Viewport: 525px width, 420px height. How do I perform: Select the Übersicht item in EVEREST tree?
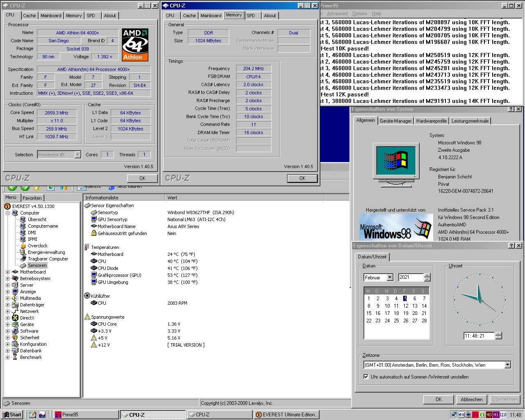pos(33,219)
